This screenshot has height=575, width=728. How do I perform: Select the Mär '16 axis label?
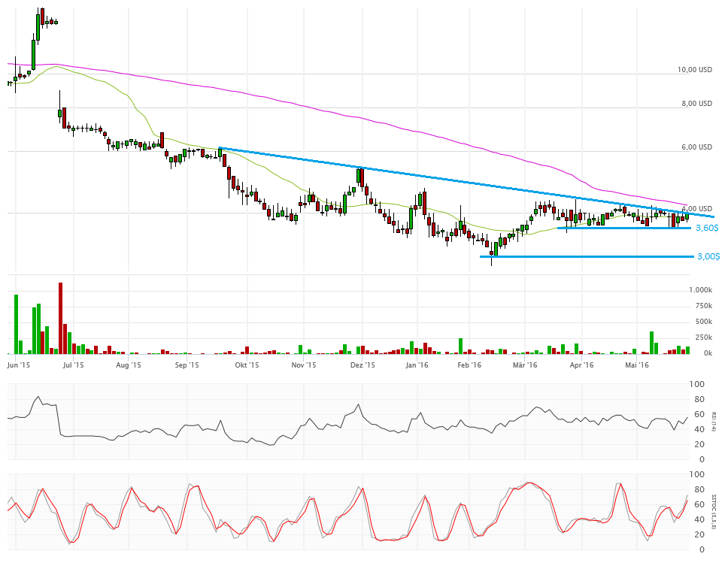tap(524, 365)
